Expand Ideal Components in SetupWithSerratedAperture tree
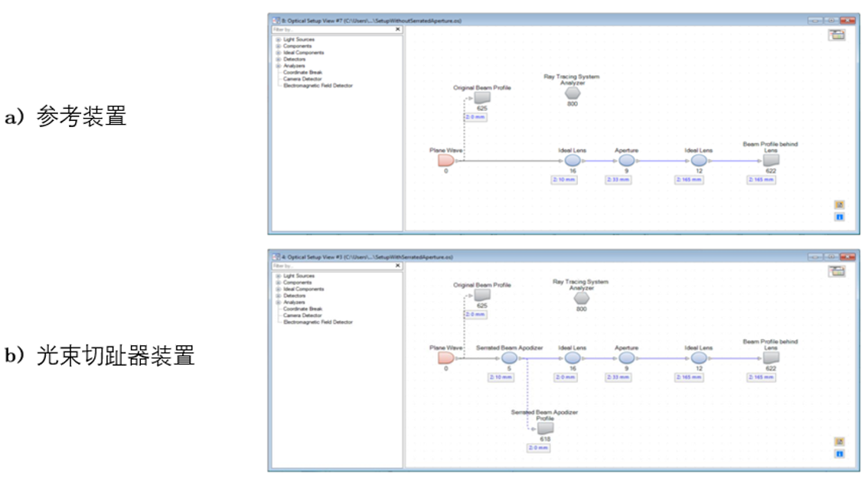 click(279, 289)
